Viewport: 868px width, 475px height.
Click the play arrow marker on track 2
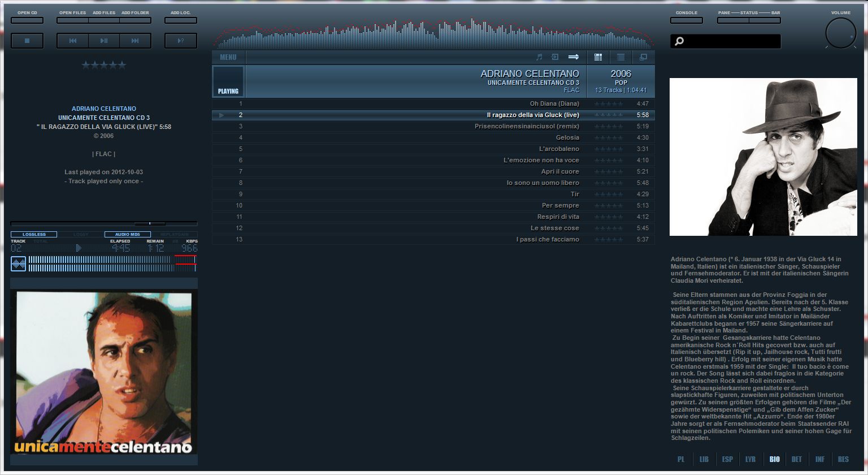click(x=222, y=115)
